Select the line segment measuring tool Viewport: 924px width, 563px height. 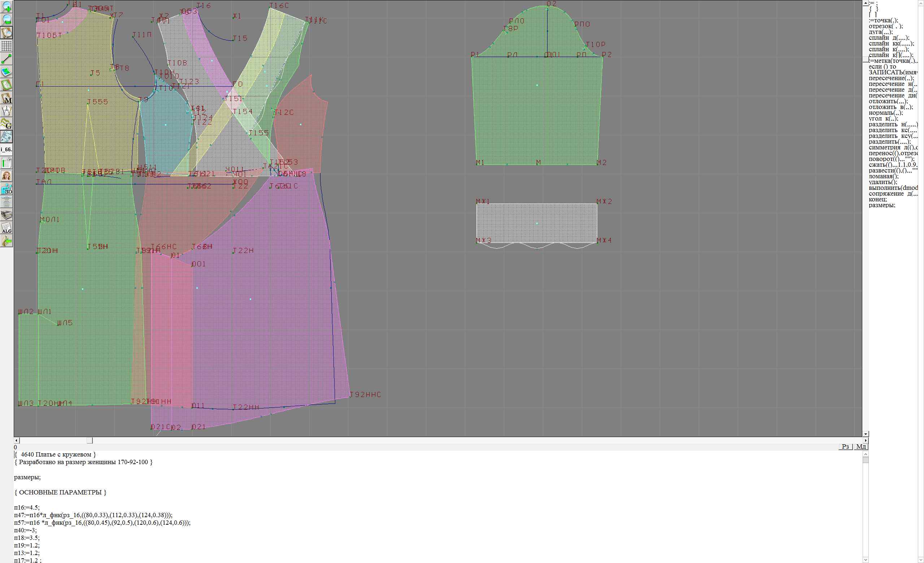tap(6, 59)
